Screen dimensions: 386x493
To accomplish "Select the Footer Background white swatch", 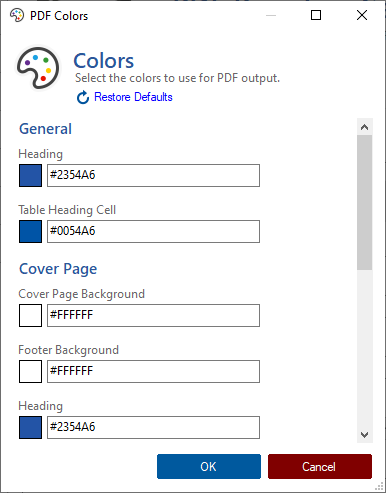I will pyautogui.click(x=30, y=371).
